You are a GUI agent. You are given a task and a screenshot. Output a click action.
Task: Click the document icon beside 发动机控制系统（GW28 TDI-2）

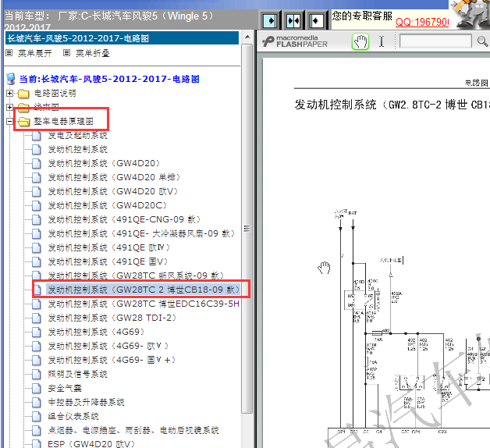click(37, 318)
